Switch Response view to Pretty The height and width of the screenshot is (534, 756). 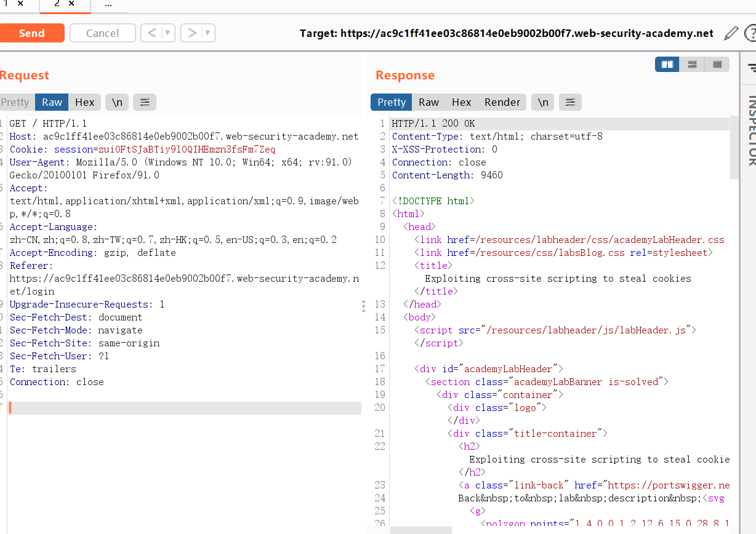click(x=392, y=102)
